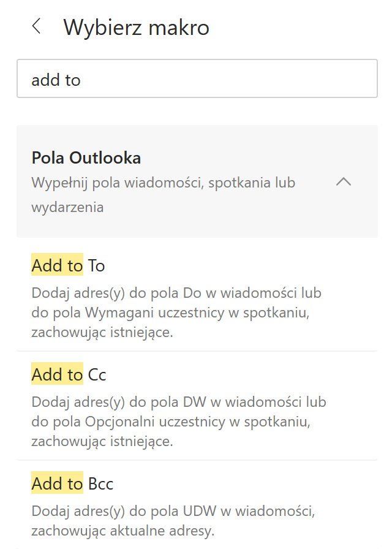Click the chevron to hide Outlook fields list

click(344, 182)
